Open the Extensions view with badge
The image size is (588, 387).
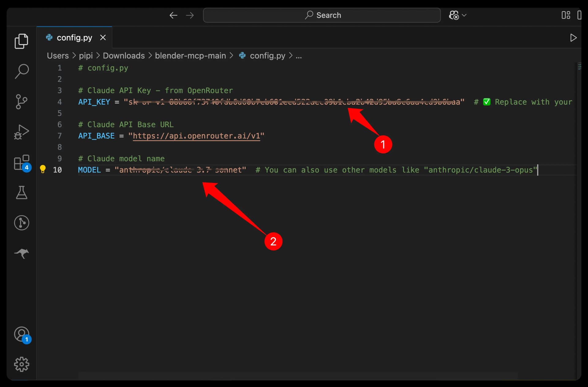click(22, 163)
